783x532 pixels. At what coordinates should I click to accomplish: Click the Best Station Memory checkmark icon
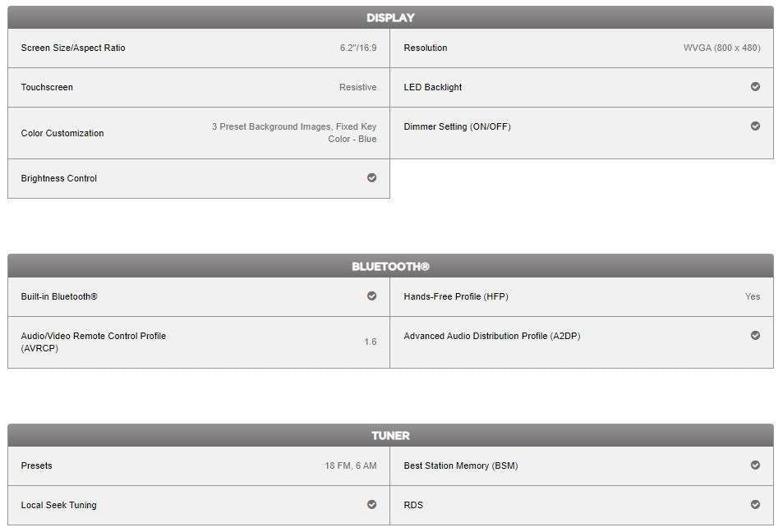coord(755,465)
